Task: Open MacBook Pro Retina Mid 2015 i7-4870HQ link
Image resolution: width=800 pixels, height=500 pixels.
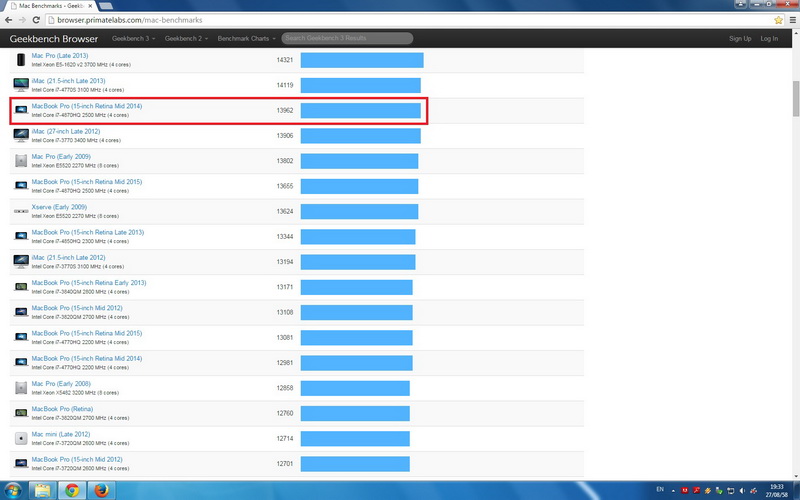Action: click(x=87, y=182)
